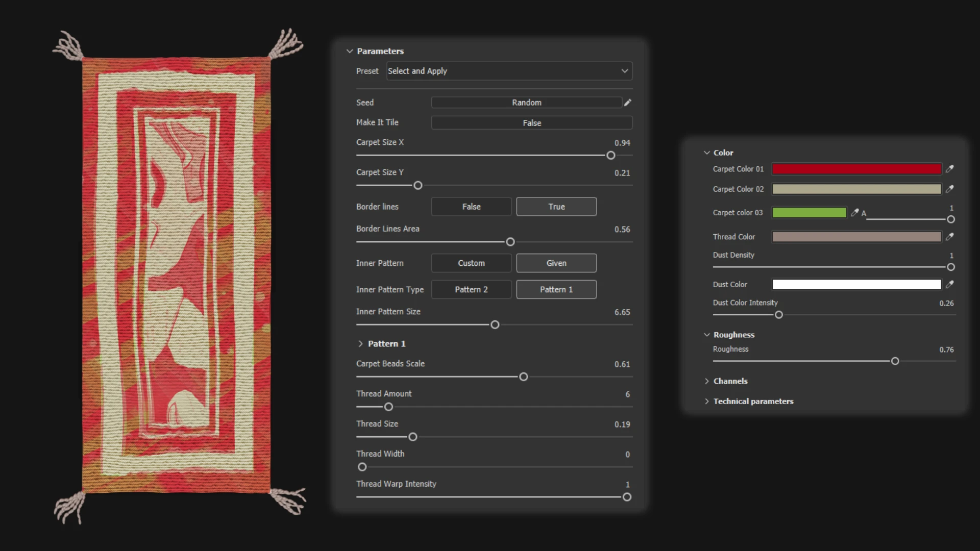Click the Carpet color 03 alpha slider handle
Screen dimensions: 980x551
point(951,219)
